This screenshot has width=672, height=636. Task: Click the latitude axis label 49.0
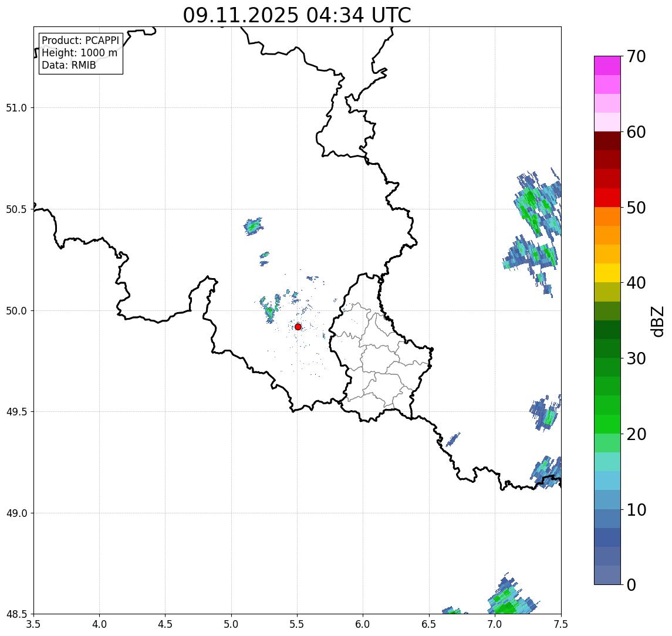click(16, 513)
